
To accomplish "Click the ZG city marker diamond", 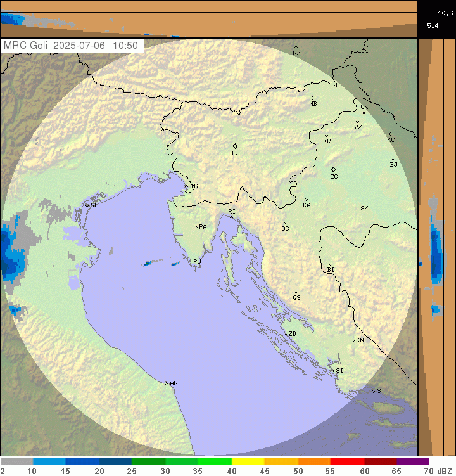I will 333,169.
